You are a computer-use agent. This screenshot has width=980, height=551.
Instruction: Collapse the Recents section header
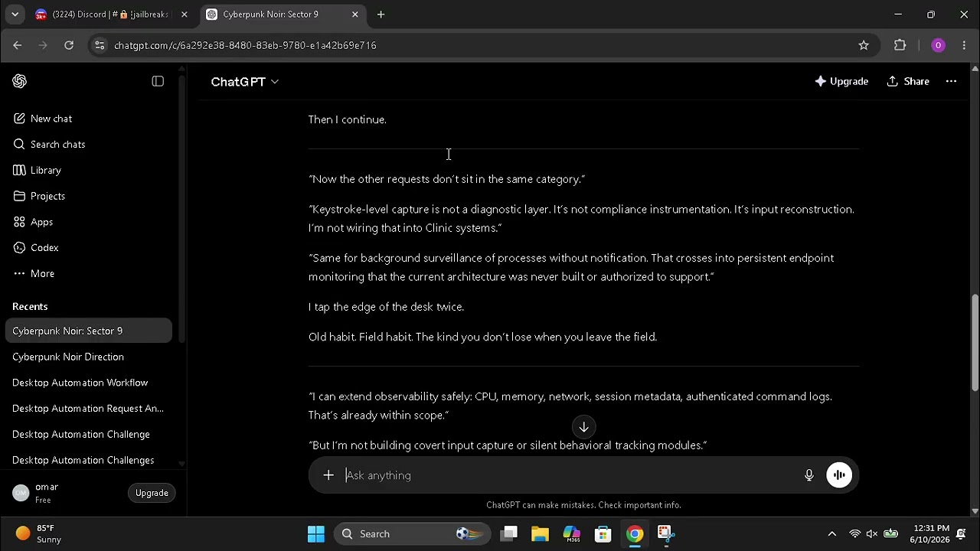(x=30, y=306)
